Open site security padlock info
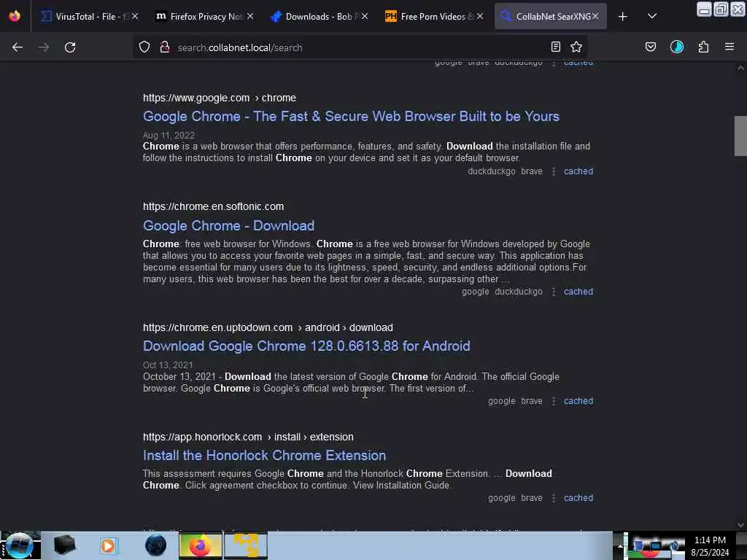This screenshot has height=560, width=747. click(x=165, y=47)
